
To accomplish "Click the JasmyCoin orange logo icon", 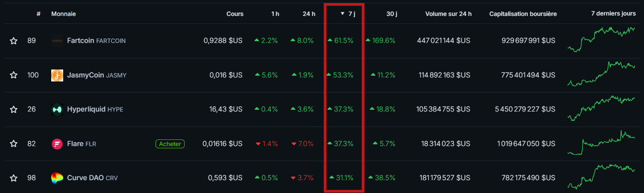I will click(x=57, y=75).
